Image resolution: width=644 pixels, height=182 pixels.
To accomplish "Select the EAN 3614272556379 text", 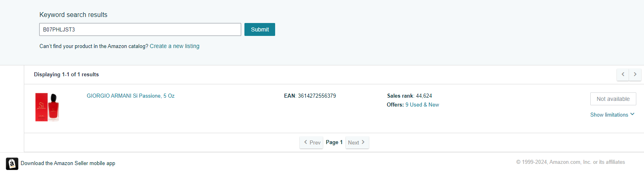I will click(310, 96).
